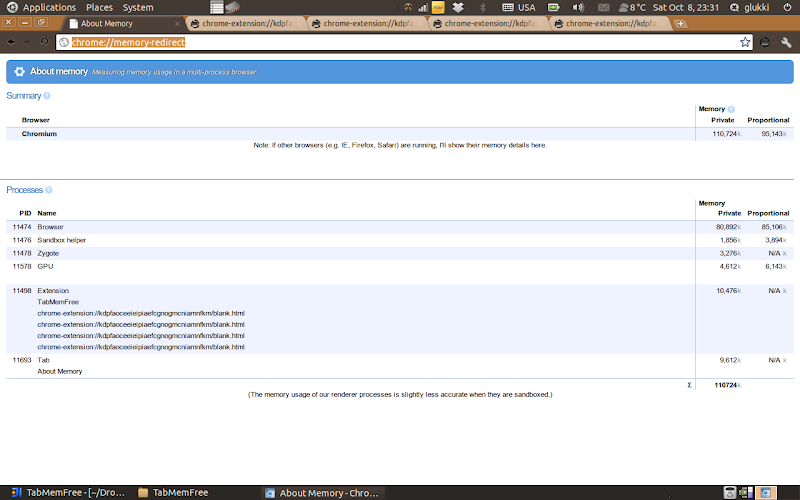Open the wrench settings menu
This screenshot has width=800, height=500.
pyautogui.click(x=786, y=42)
